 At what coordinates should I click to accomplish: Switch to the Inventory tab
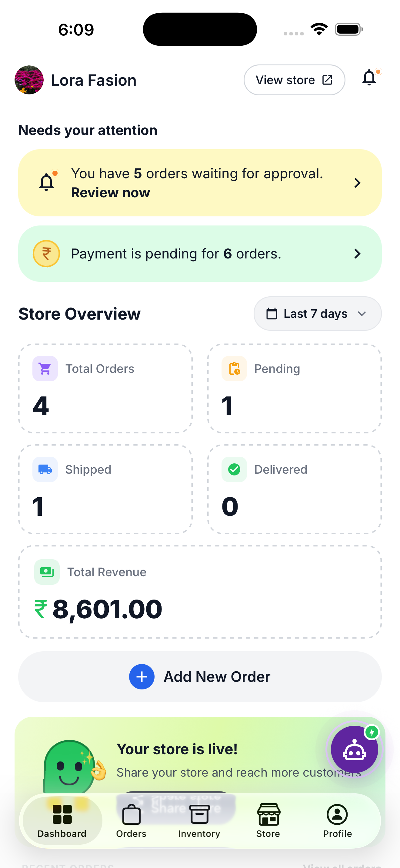click(199, 821)
